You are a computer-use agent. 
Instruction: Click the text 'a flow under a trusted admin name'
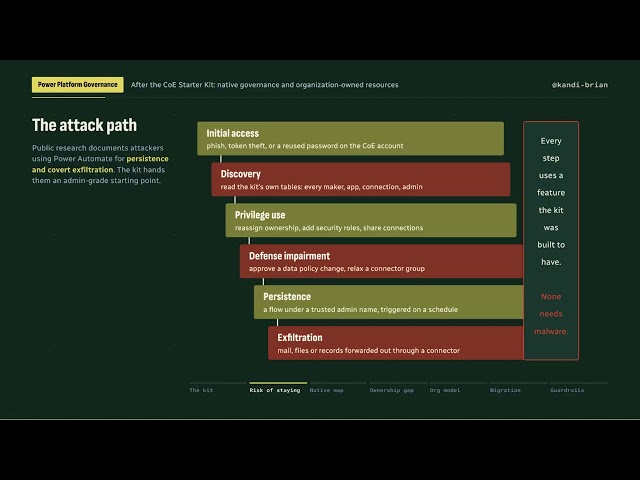[x=320, y=309]
